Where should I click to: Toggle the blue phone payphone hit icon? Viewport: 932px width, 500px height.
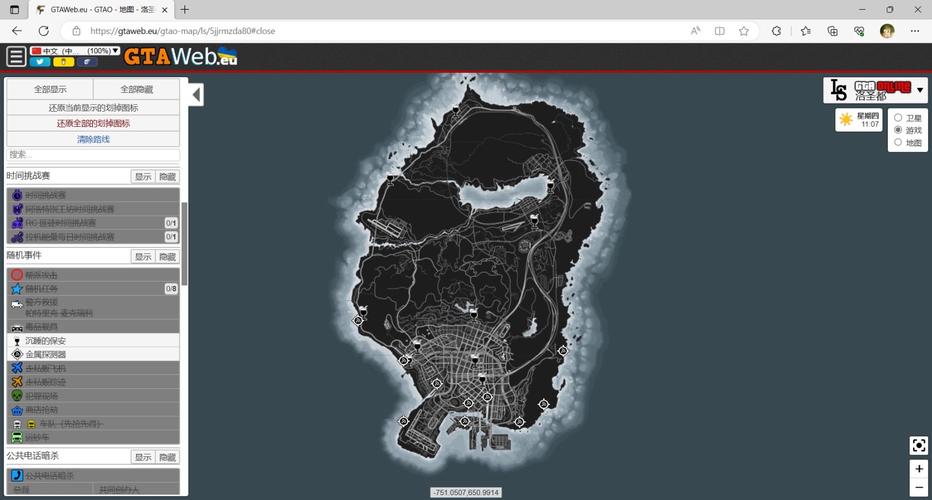click(17, 475)
